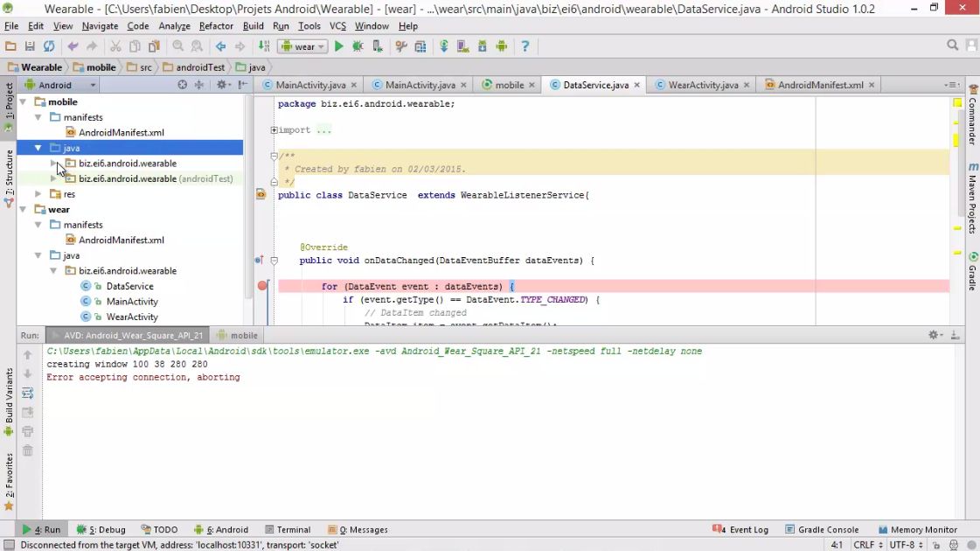Start Debug using the bug icon
980x551 pixels.
coord(358,45)
